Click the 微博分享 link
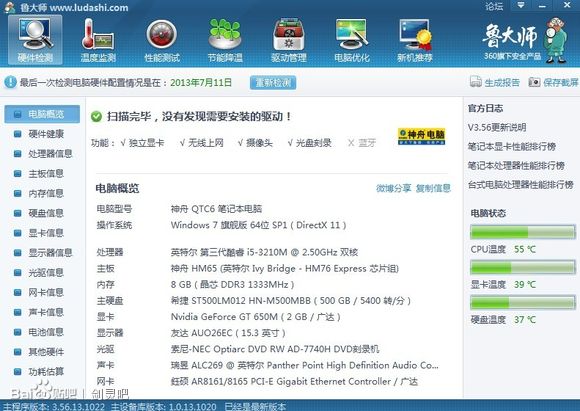Screen dimensions: 580x411 pyautogui.click(x=393, y=188)
